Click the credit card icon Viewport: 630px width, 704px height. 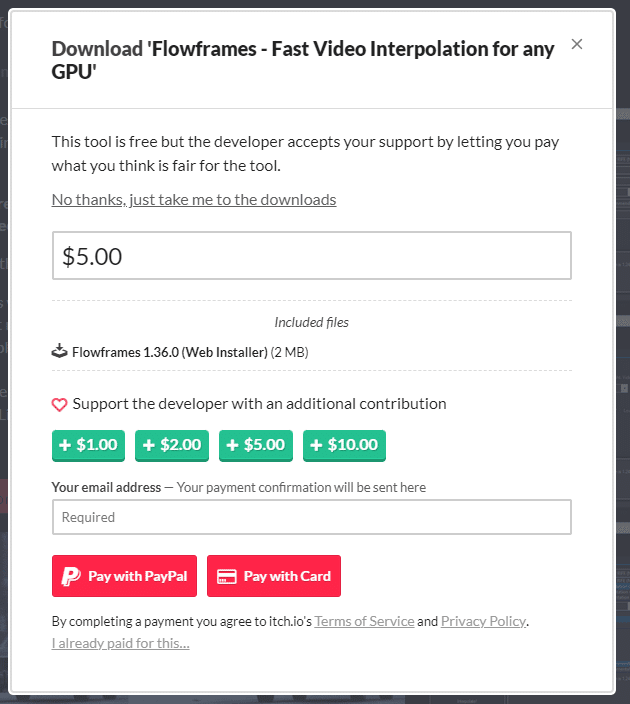tap(227, 576)
